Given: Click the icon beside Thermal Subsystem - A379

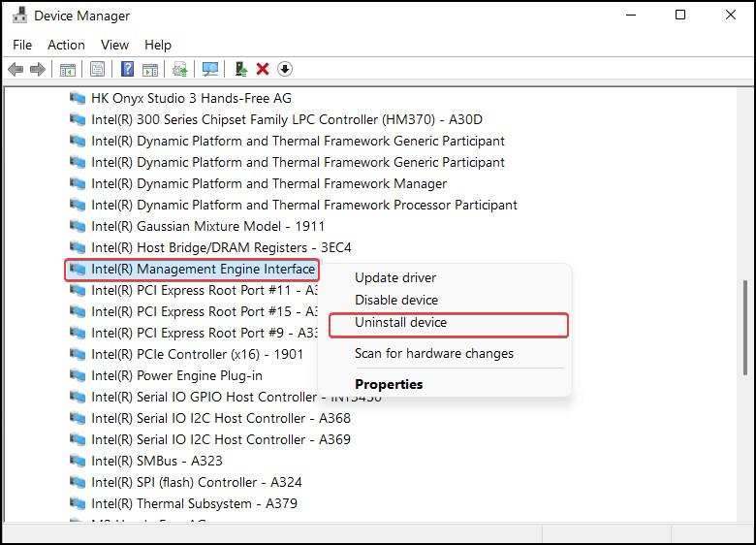Looking at the screenshot, I should click(x=78, y=503).
